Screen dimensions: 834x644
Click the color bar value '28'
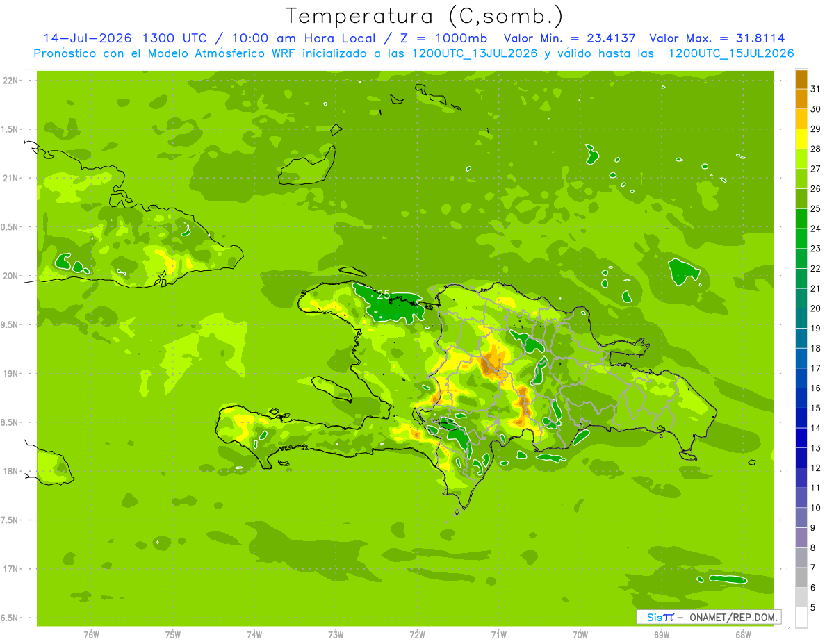click(x=816, y=149)
